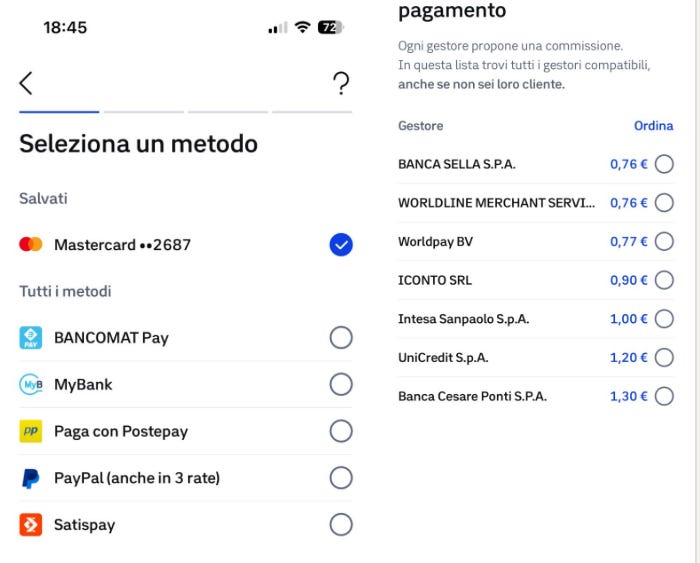Tap the 1,00 € Intesa Sanpaolo commission
The width and height of the screenshot is (700, 563).
(629, 319)
